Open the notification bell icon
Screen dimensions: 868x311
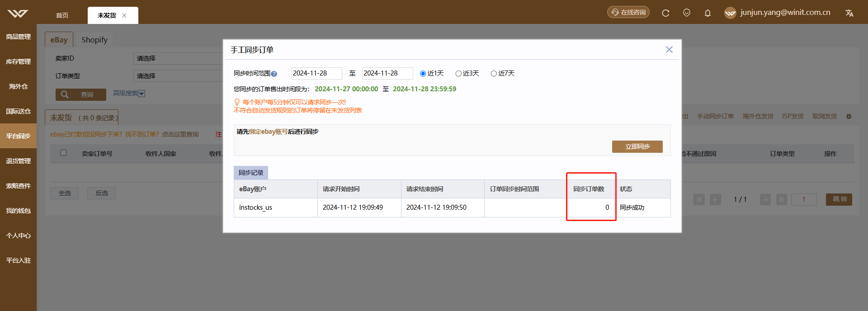click(708, 13)
